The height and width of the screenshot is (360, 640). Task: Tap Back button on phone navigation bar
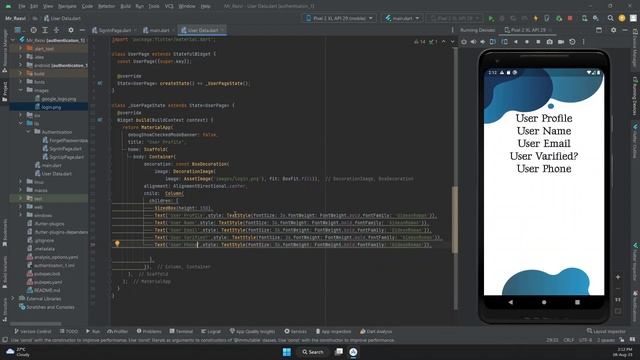(x=511, y=302)
